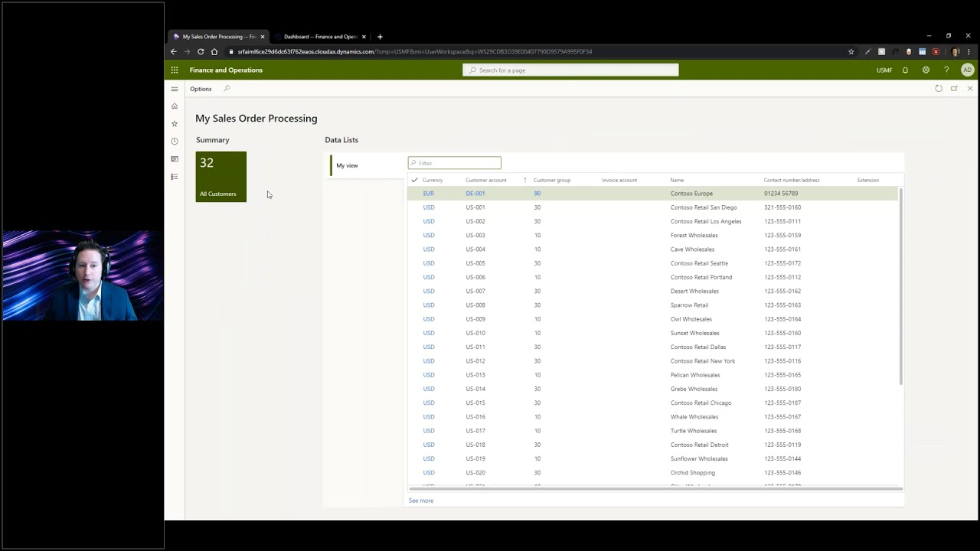This screenshot has width=980, height=551.
Task: Open Workspaces icon in left sidebar
Action: coord(175,159)
